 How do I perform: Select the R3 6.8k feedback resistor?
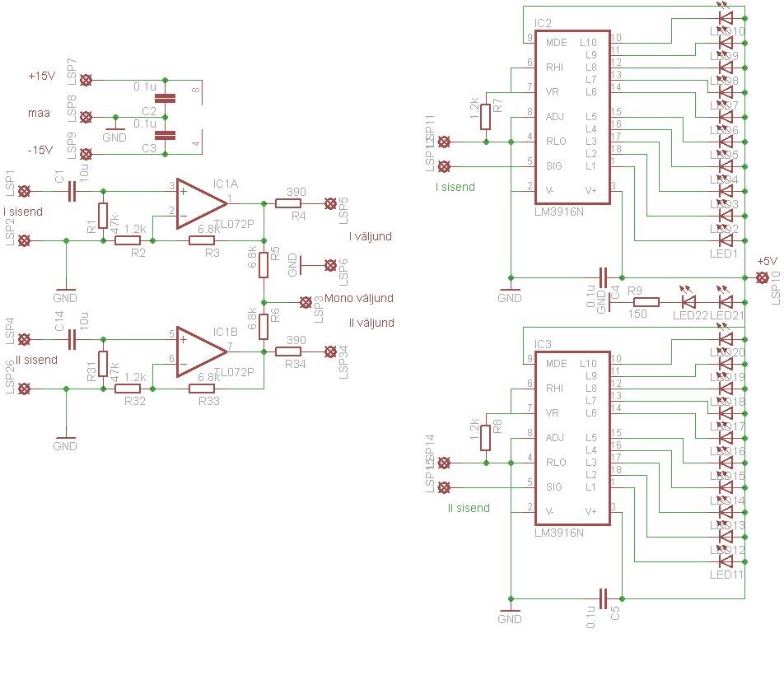click(202, 240)
